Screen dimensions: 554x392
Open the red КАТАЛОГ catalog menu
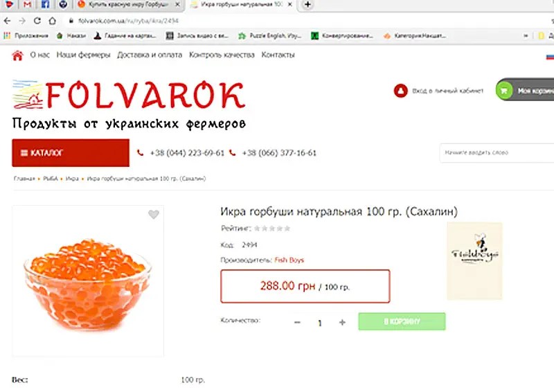click(71, 152)
